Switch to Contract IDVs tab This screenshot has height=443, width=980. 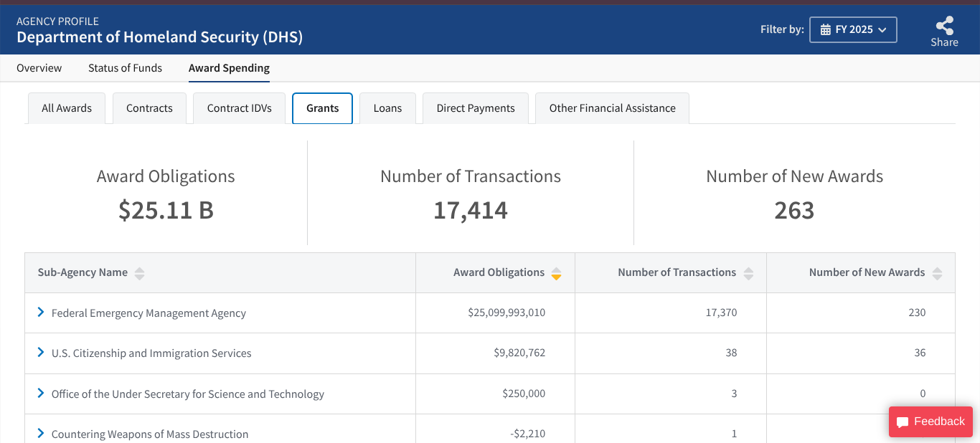(x=240, y=108)
